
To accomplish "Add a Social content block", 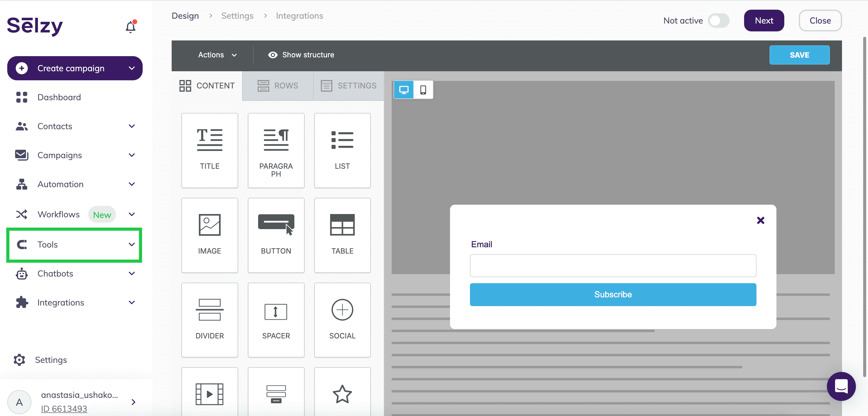I will 342,320.
